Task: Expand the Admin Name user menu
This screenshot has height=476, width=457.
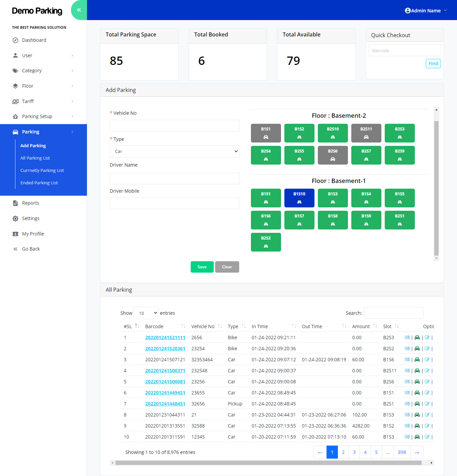Action: [x=426, y=11]
